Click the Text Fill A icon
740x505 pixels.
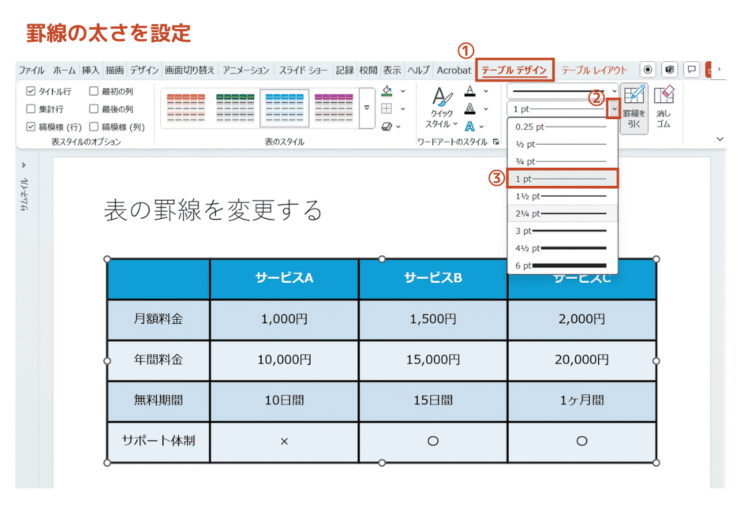point(470,91)
